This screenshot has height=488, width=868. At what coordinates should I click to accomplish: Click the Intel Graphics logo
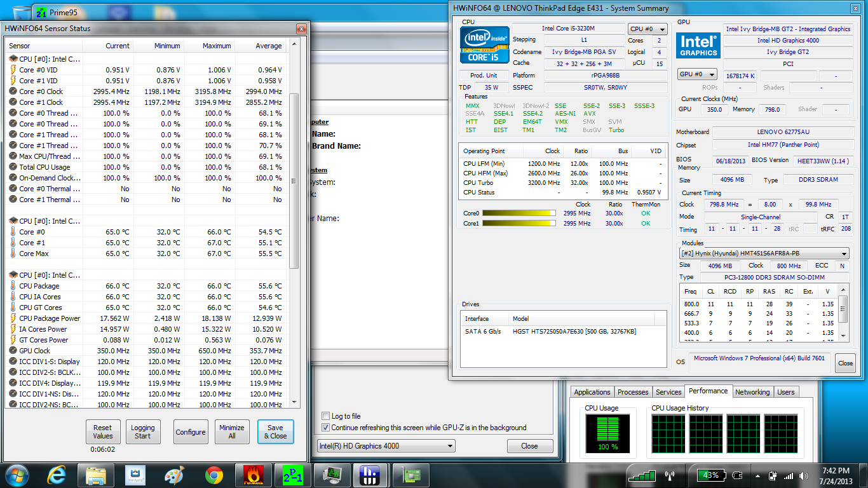698,46
